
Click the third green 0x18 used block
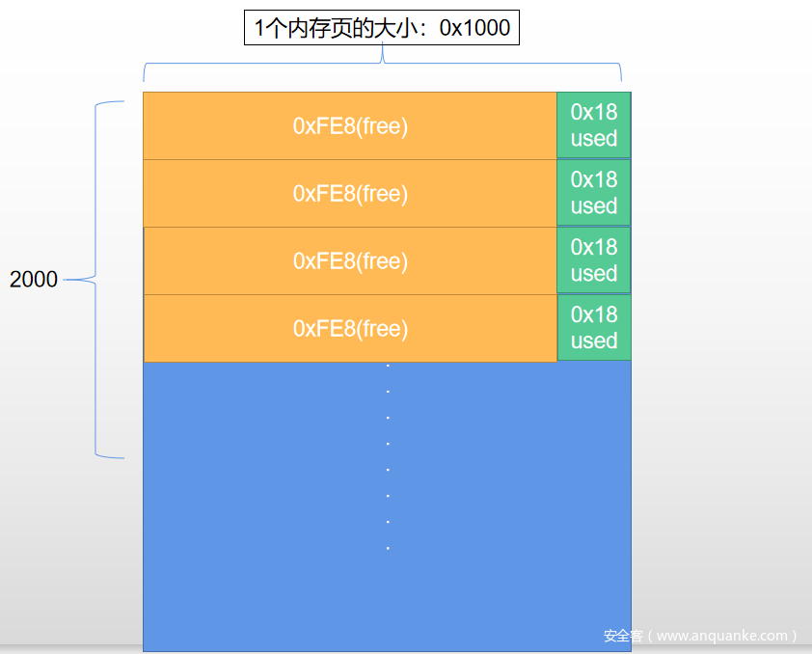click(594, 260)
